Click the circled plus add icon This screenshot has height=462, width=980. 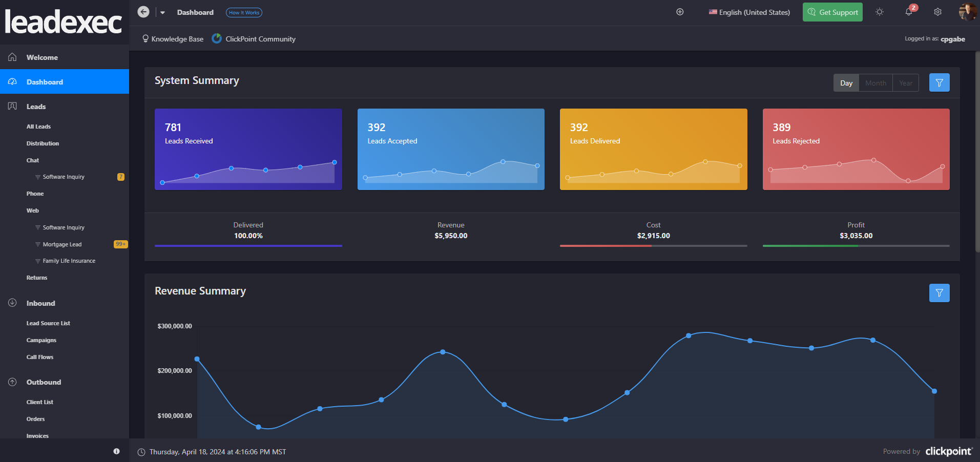pyautogui.click(x=680, y=12)
